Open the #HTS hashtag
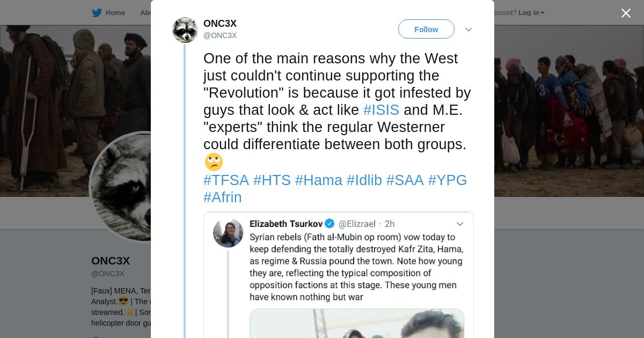The width and height of the screenshot is (644, 338). coord(272,180)
